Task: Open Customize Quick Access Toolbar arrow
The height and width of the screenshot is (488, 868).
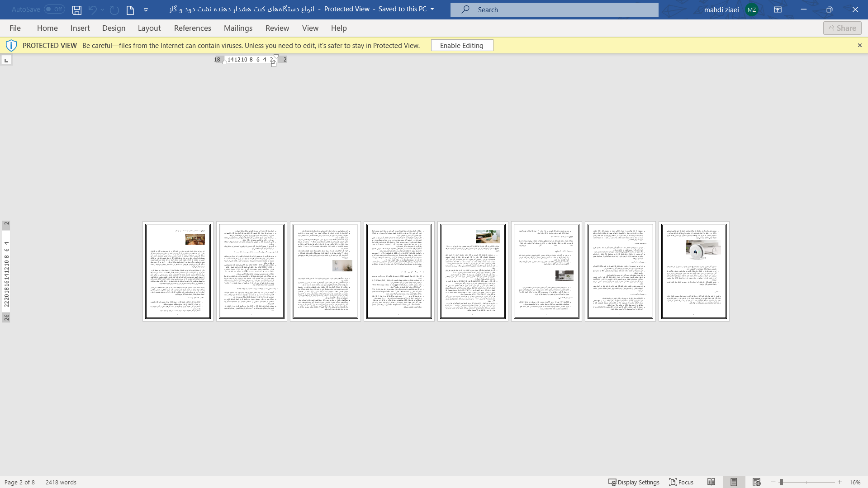Action: click(x=146, y=9)
